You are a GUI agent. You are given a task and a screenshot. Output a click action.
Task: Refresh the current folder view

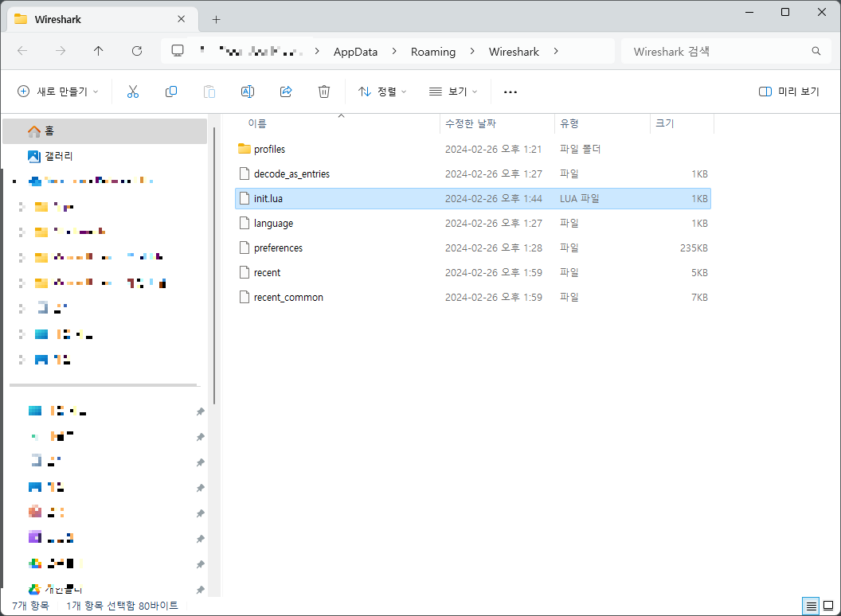(x=137, y=51)
